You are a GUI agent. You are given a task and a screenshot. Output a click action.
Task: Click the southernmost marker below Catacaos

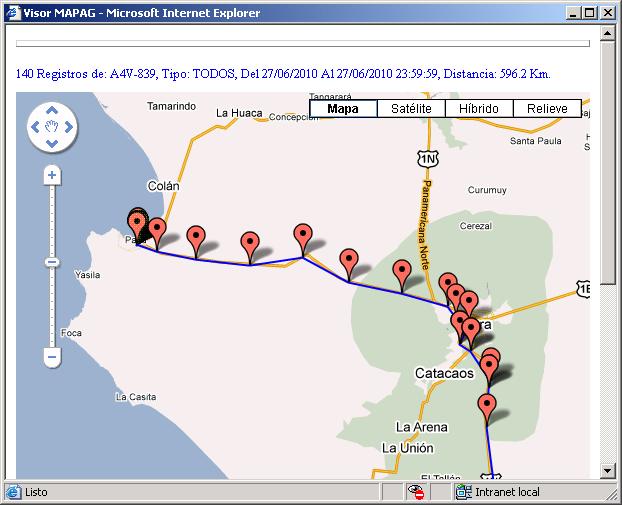tap(487, 407)
